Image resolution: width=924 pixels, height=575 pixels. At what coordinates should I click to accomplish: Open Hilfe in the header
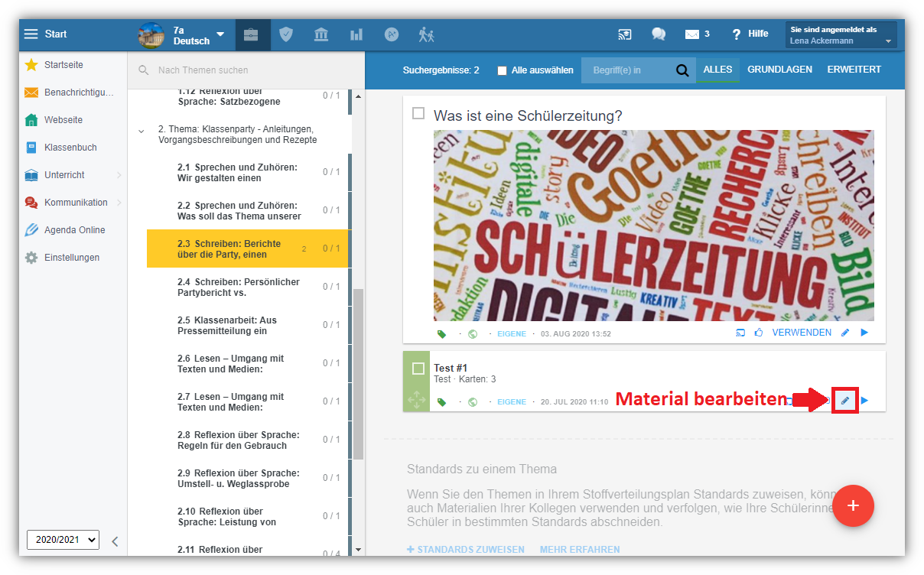tap(750, 34)
